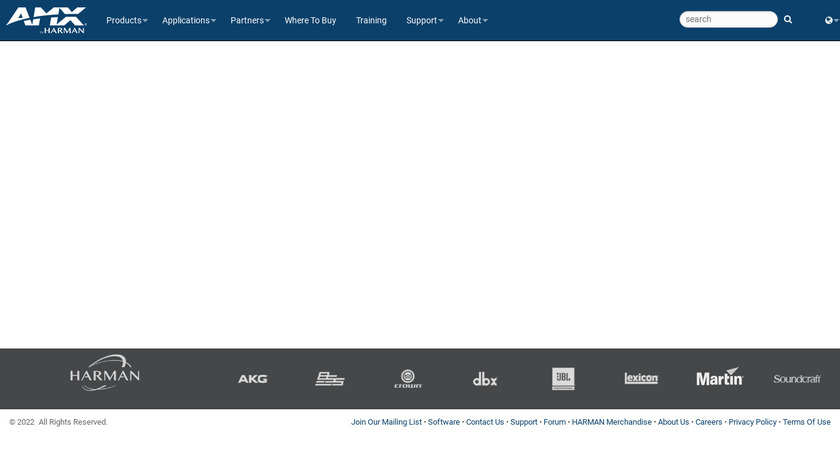Visit the AKG brand logo

[252, 379]
